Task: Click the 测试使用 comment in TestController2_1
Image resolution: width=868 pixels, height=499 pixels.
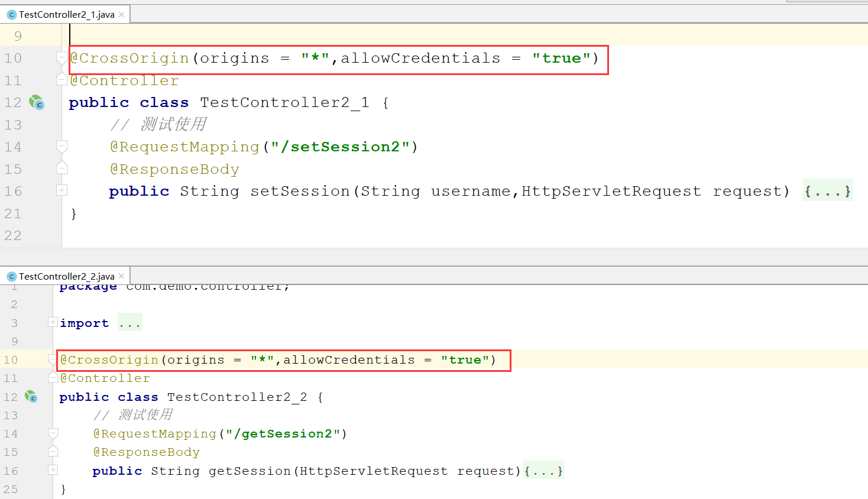Action: click(173, 124)
